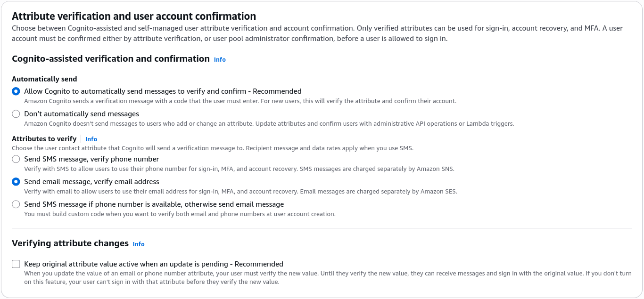The height and width of the screenshot is (299, 644).
Task: Click description text mentioning charges by Amazon SNS
Action: coord(239,169)
